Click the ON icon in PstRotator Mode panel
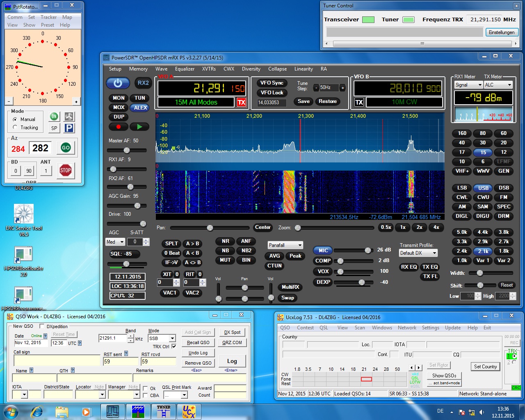Image resolution: width=525 pixels, height=420 pixels. click(x=54, y=116)
